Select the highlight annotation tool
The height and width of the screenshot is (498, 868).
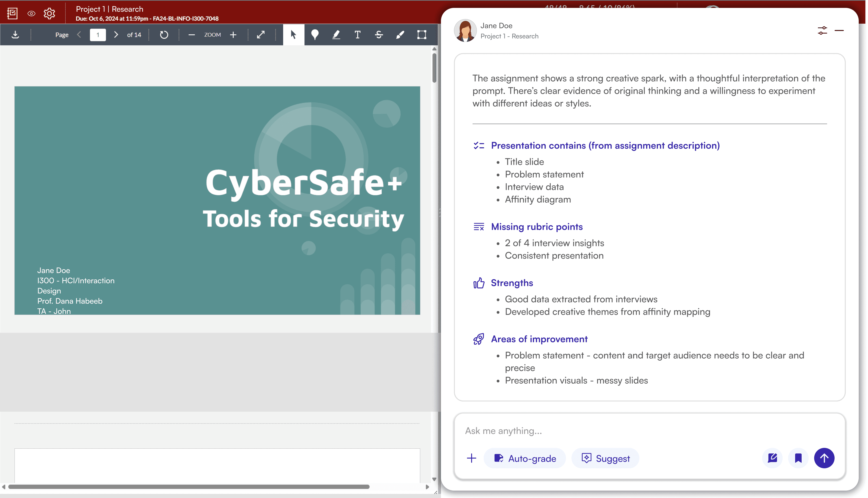[x=336, y=35]
